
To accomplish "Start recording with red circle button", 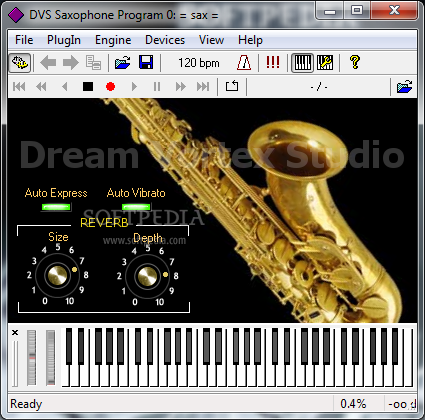I will pos(110,87).
